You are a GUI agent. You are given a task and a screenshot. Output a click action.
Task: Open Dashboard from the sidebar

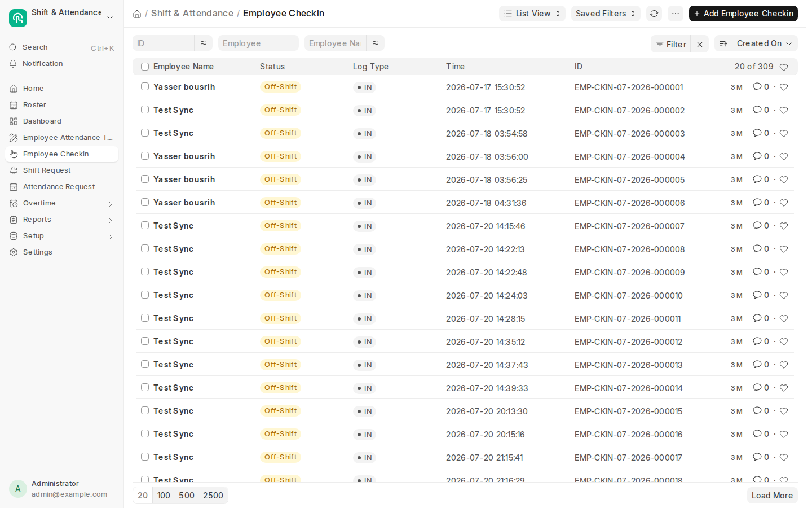61,121
